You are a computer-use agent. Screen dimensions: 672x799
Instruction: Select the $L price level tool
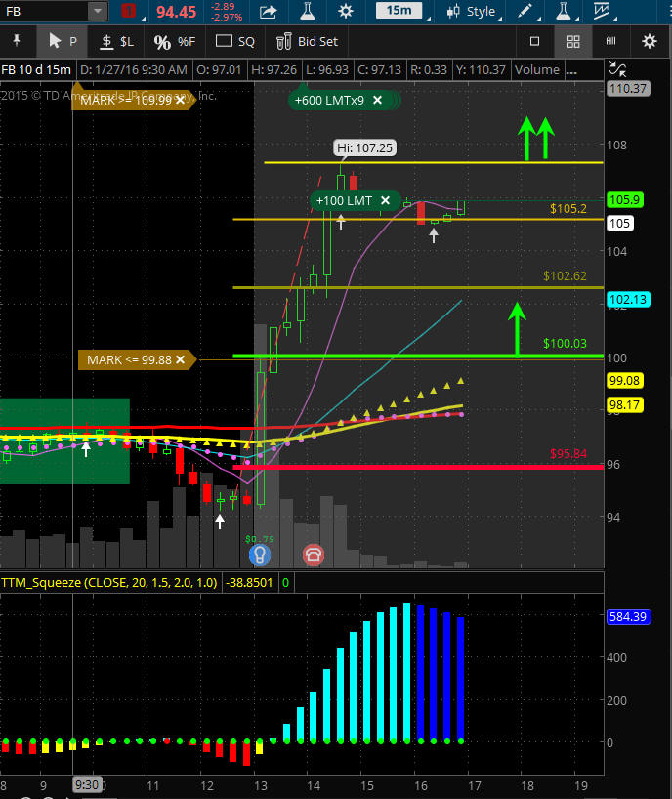coord(116,41)
